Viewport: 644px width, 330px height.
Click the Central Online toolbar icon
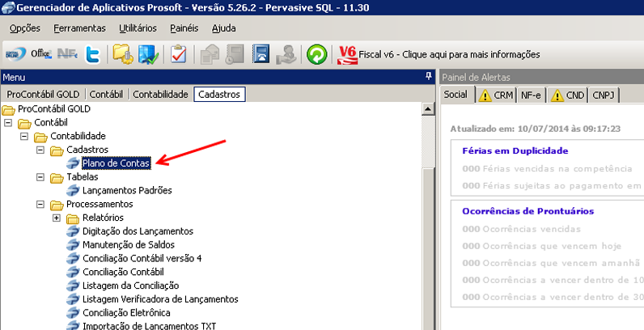click(15, 53)
